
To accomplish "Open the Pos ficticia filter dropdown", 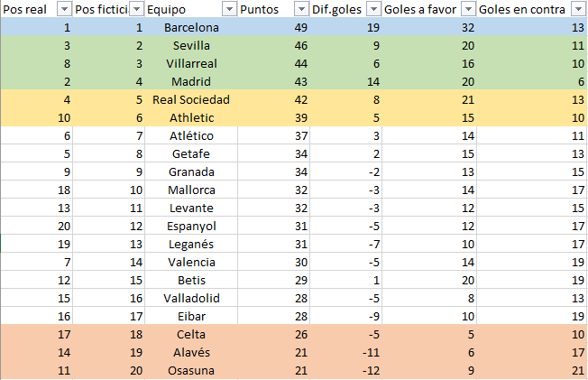I will (137, 9).
